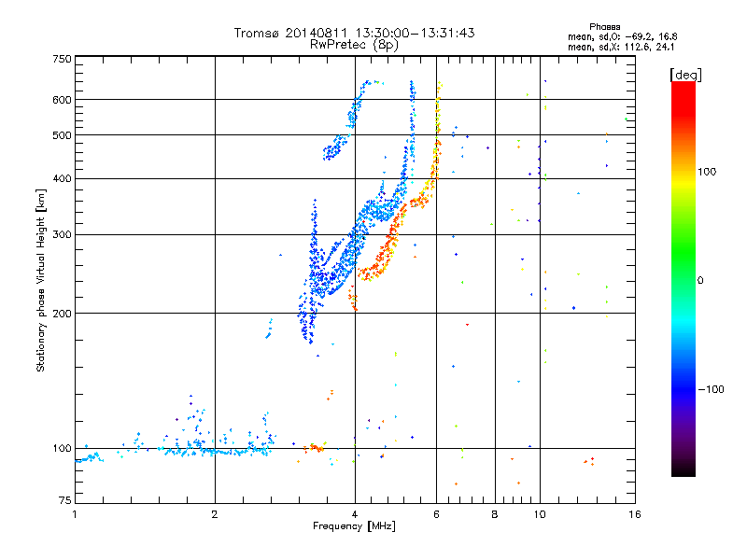Click the y-axis '75' tick label
The height and width of the screenshot is (560, 747).
point(65,500)
